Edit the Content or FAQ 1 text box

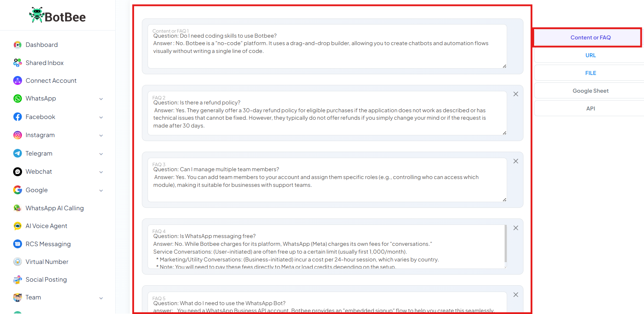tap(327, 46)
